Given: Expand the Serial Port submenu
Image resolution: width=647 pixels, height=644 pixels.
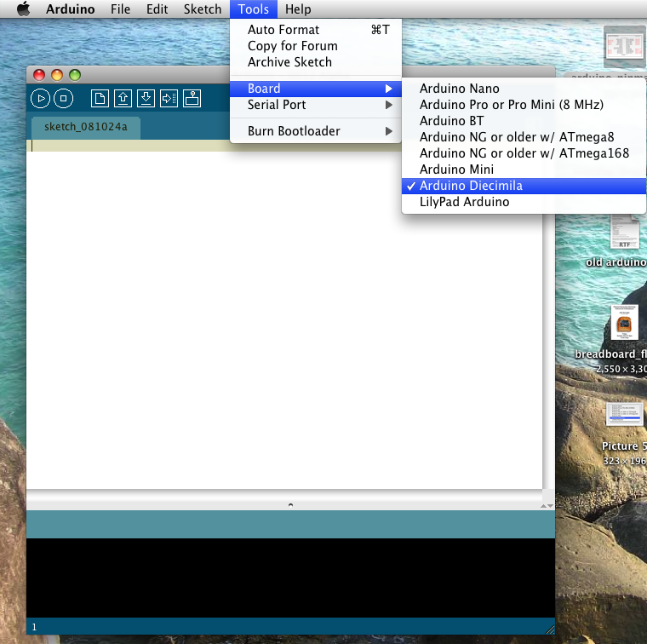Looking at the screenshot, I should pos(316,105).
